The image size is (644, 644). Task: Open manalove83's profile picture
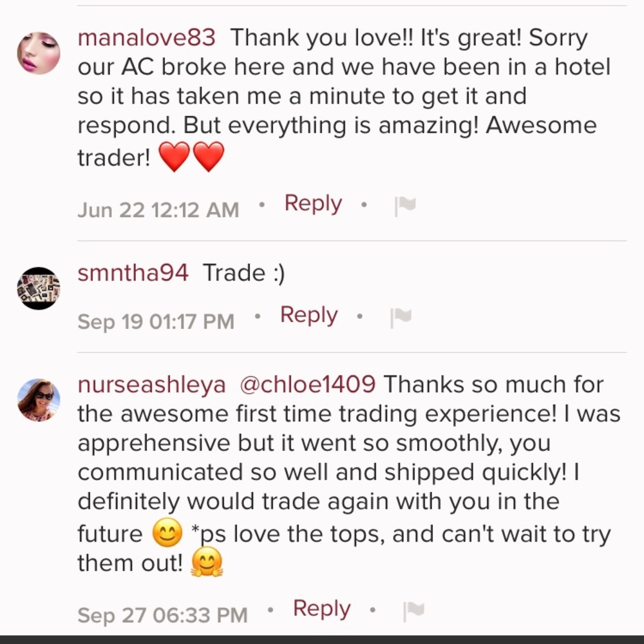pyautogui.click(x=39, y=52)
